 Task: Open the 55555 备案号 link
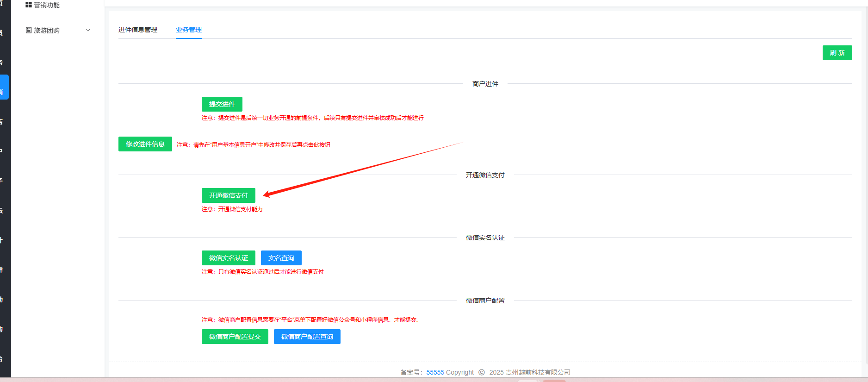(x=435, y=372)
